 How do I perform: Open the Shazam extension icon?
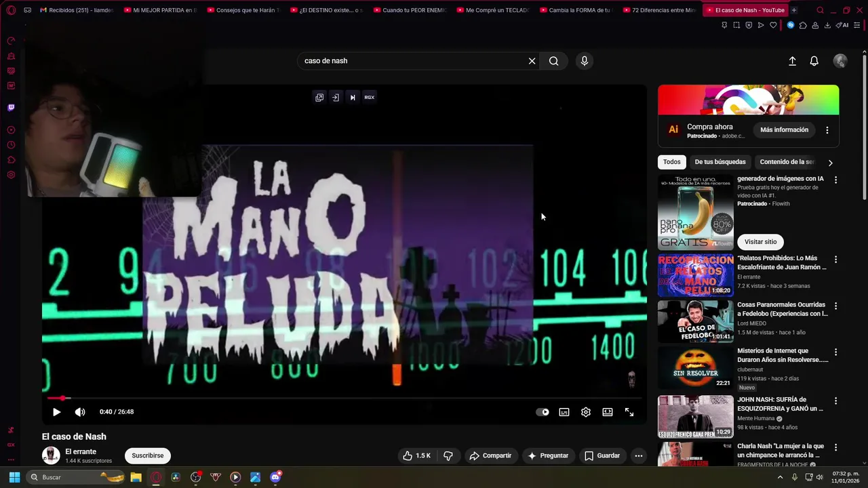[791, 25]
